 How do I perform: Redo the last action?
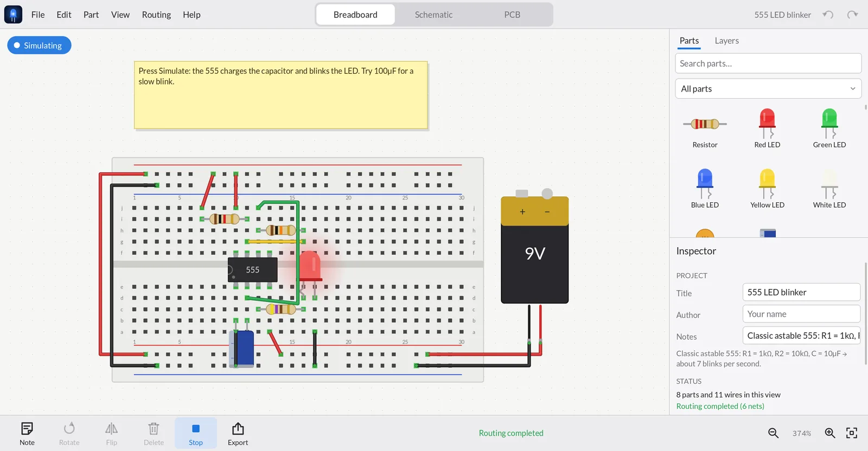pyautogui.click(x=853, y=15)
